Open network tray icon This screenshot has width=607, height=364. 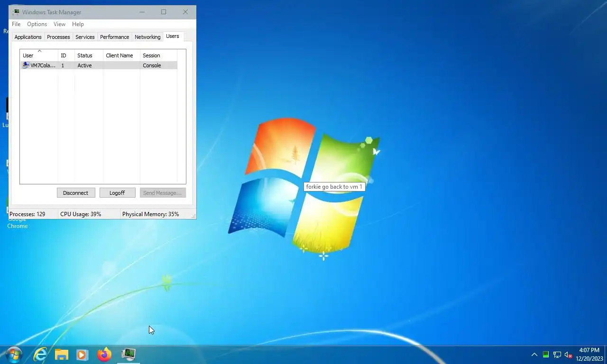pyautogui.click(x=557, y=355)
